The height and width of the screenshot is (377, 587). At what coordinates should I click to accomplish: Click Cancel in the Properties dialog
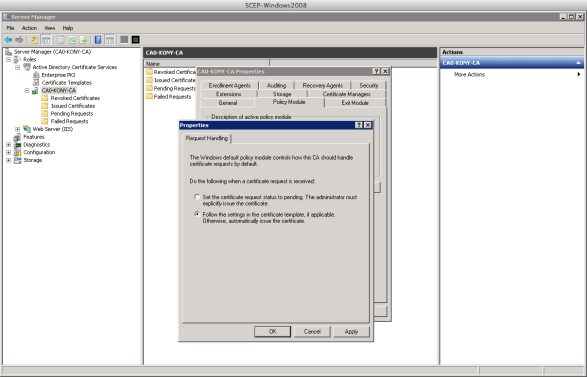point(312,331)
